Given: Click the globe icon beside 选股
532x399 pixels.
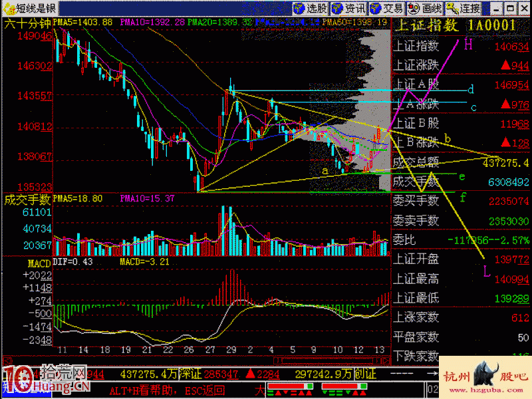Looking at the screenshot, I should pos(299,8).
